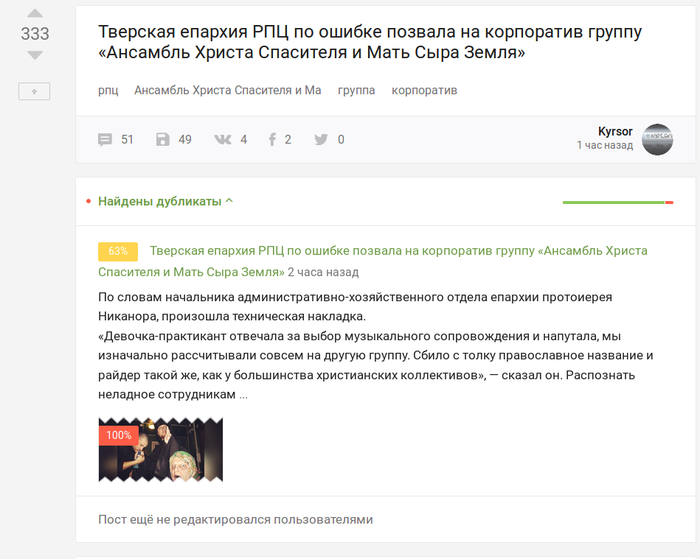The width and height of the screenshot is (700, 559).
Task: Select the 'рпц' tag
Action: [x=108, y=90]
